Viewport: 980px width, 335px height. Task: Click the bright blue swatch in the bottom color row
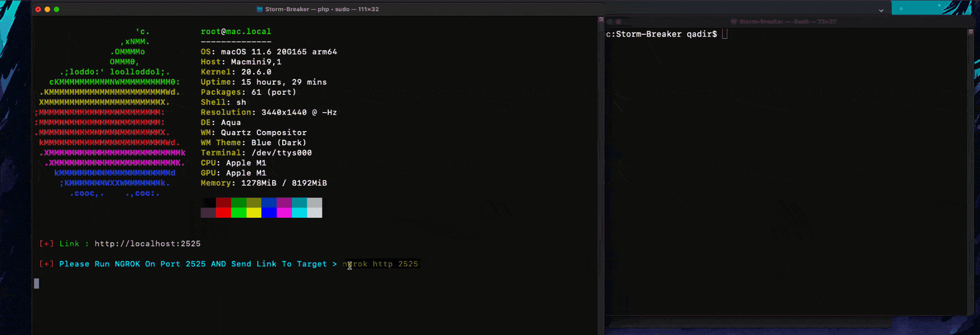(269, 213)
